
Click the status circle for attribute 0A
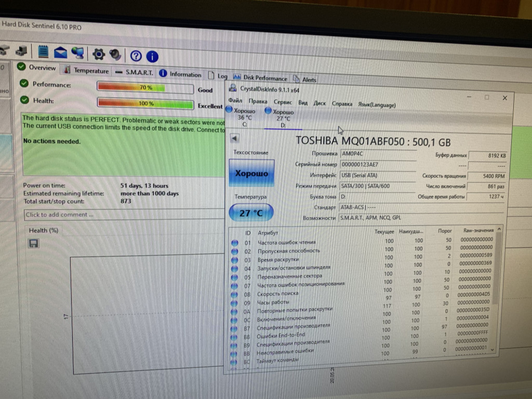(x=234, y=312)
